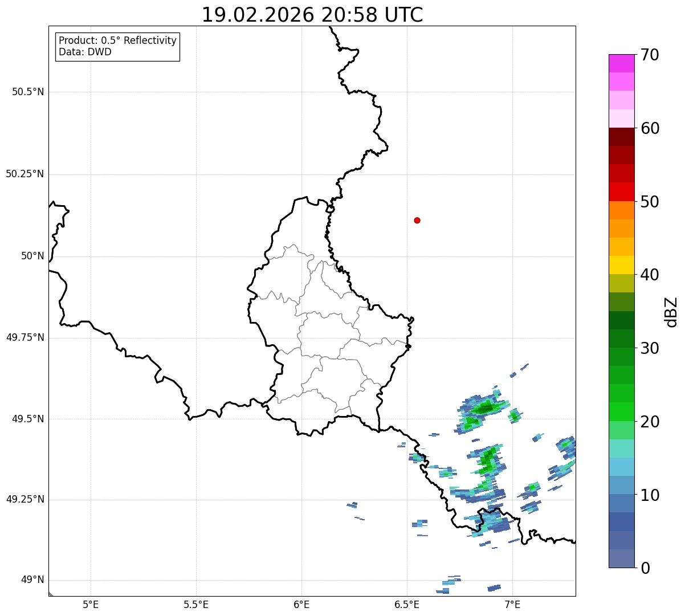This screenshot has width=685, height=616.
Task: Click the 40 tick label on colorbar
Action: point(650,275)
